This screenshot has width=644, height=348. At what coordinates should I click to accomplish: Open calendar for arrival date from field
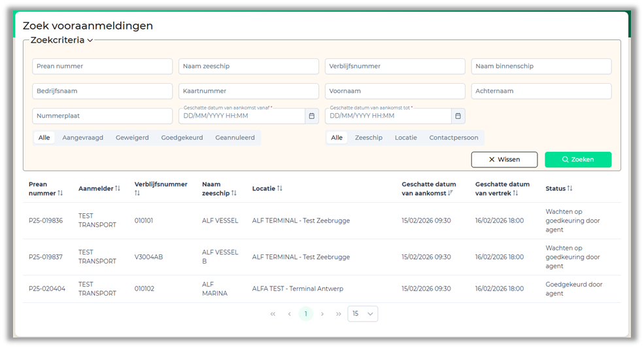pos(312,116)
